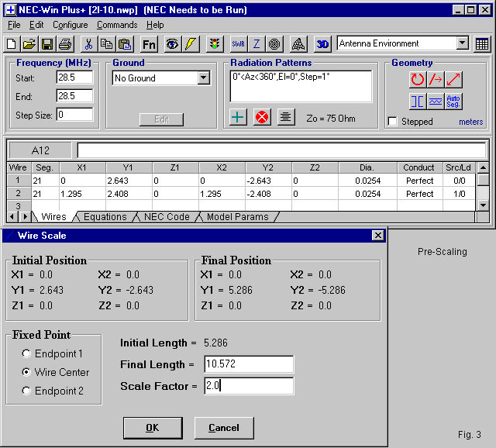This screenshot has width=496, height=448.
Task: Click the Final Length input field
Action: 248,364
